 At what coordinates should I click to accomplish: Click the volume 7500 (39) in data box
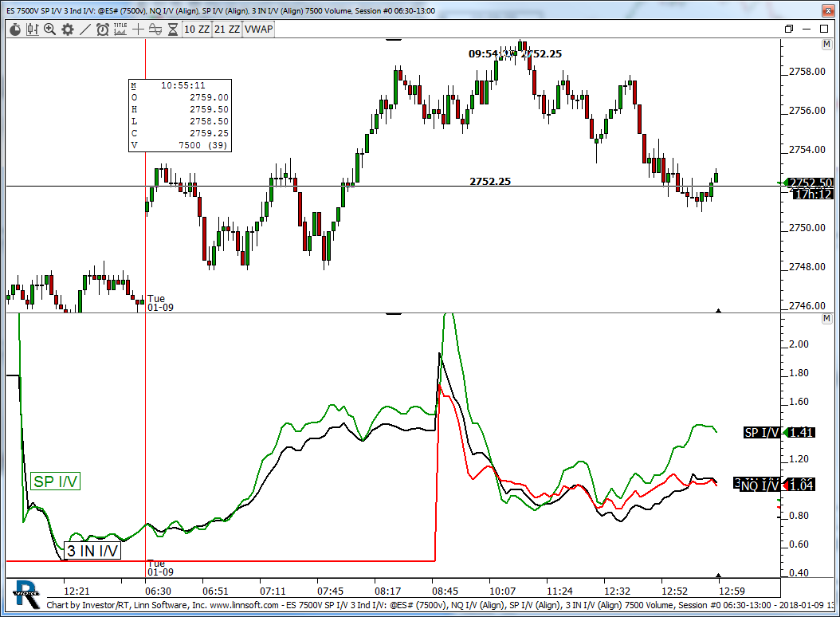(x=203, y=145)
